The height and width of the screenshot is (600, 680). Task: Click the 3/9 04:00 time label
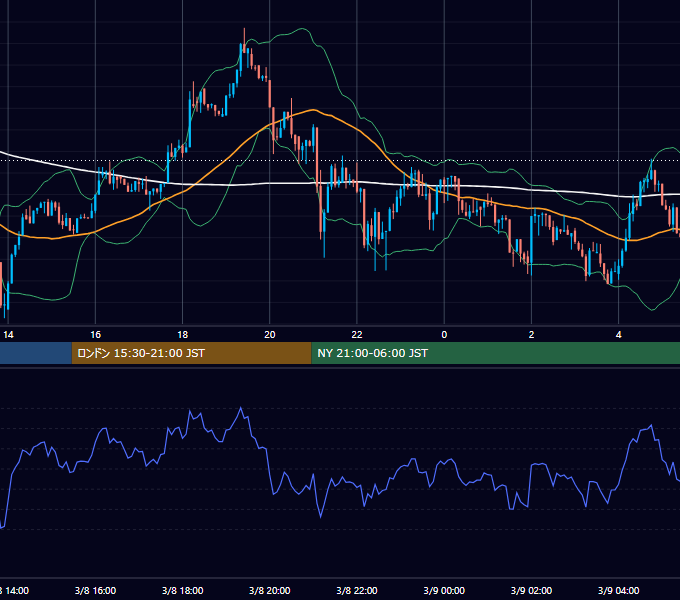click(x=618, y=590)
